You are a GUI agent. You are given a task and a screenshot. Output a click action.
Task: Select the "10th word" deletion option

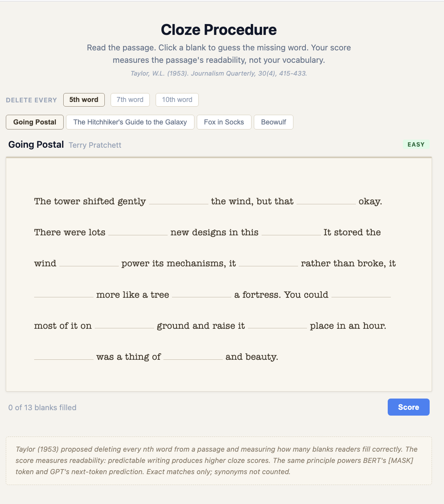point(177,100)
